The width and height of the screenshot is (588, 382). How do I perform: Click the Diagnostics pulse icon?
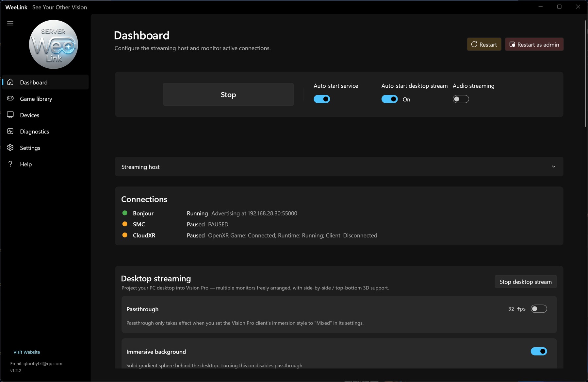[x=10, y=131]
